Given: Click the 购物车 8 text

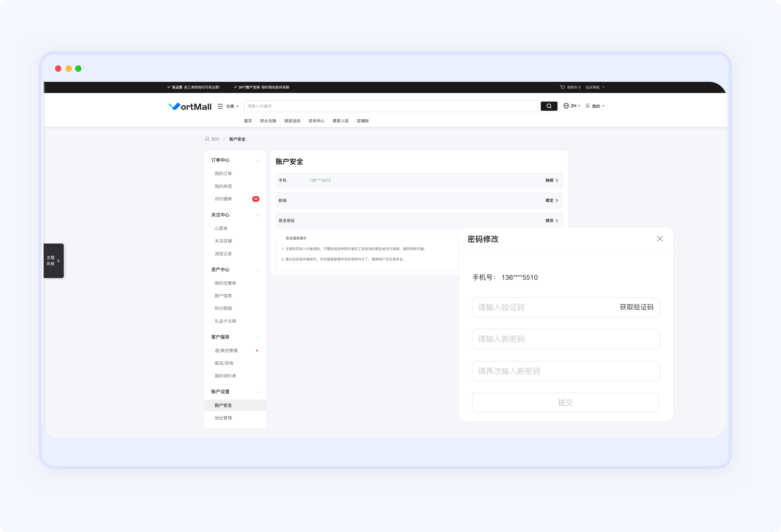Looking at the screenshot, I should tap(574, 87).
